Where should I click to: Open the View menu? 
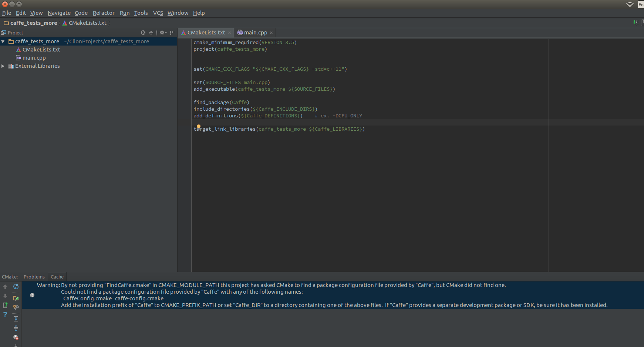click(x=36, y=13)
